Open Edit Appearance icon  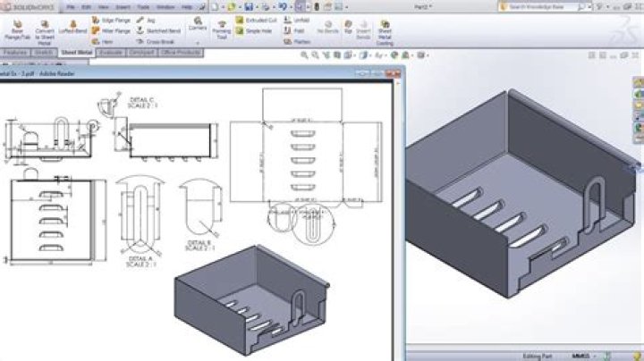394,55
